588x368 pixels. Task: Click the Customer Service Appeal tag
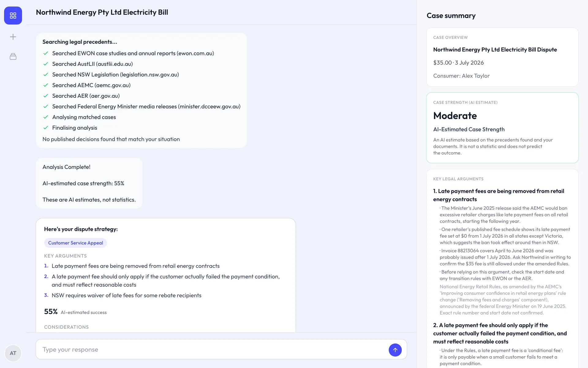click(75, 243)
